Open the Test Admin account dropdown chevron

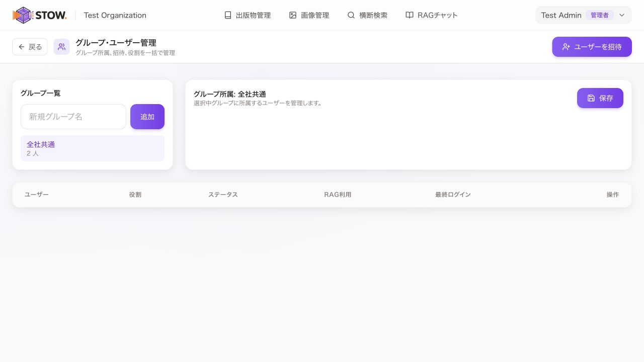pyautogui.click(x=622, y=15)
